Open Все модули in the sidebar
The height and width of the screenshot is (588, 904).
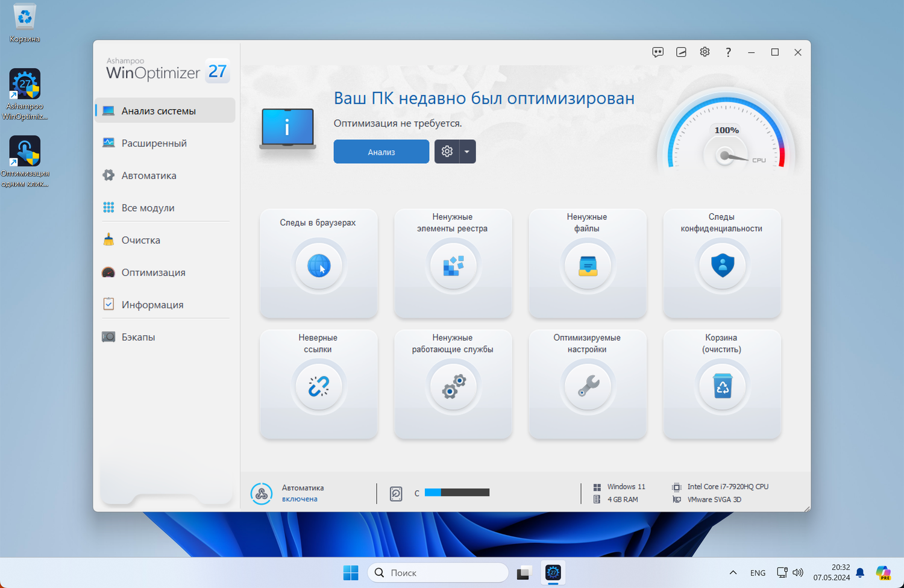click(165, 208)
